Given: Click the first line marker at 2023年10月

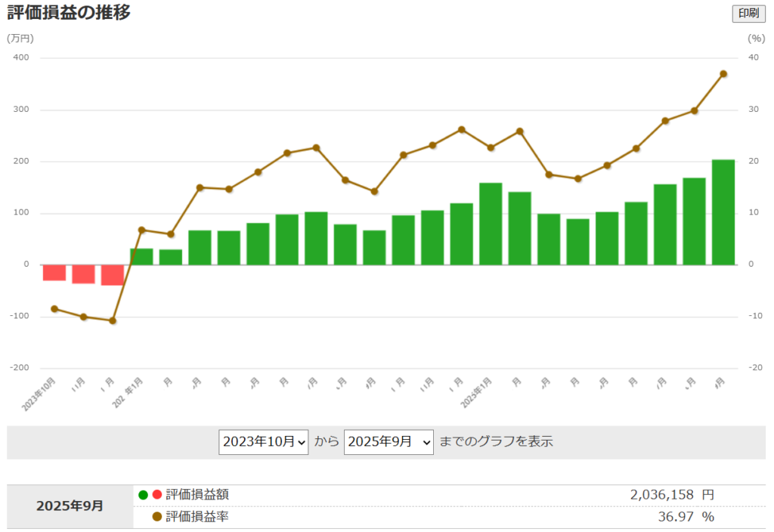Looking at the screenshot, I should (x=54, y=308).
